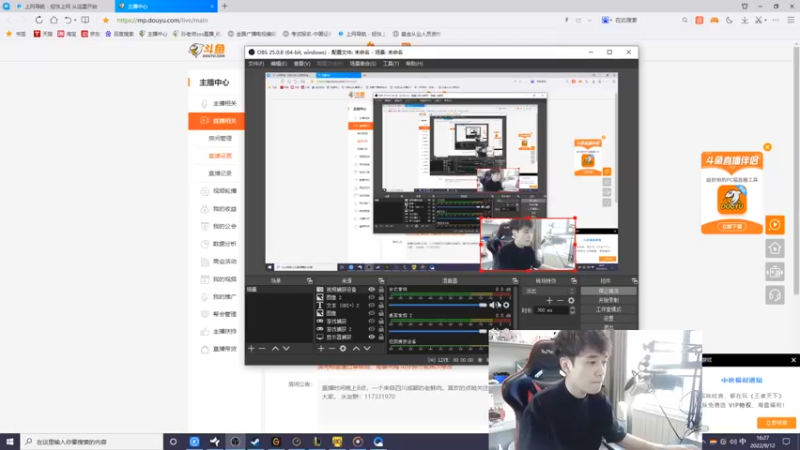800x450 pixels.
Task: Toggle the lock on 图像 2 source
Action: coord(381,297)
